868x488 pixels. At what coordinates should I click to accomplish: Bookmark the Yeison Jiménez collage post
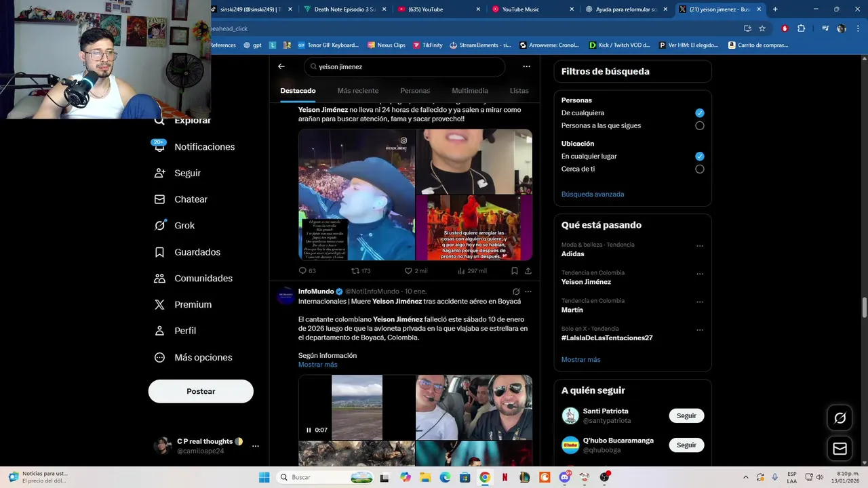pos(515,270)
